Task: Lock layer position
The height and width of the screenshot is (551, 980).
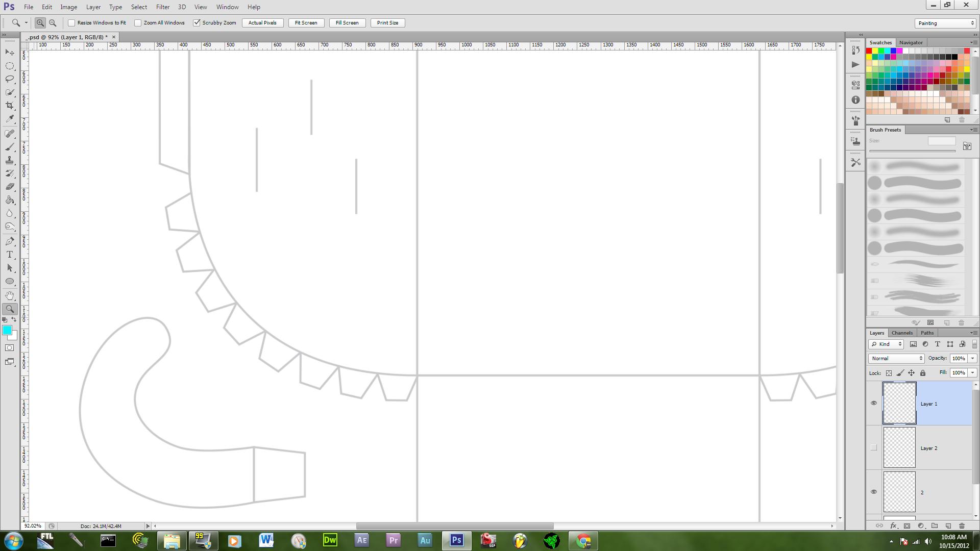Action: tap(911, 373)
